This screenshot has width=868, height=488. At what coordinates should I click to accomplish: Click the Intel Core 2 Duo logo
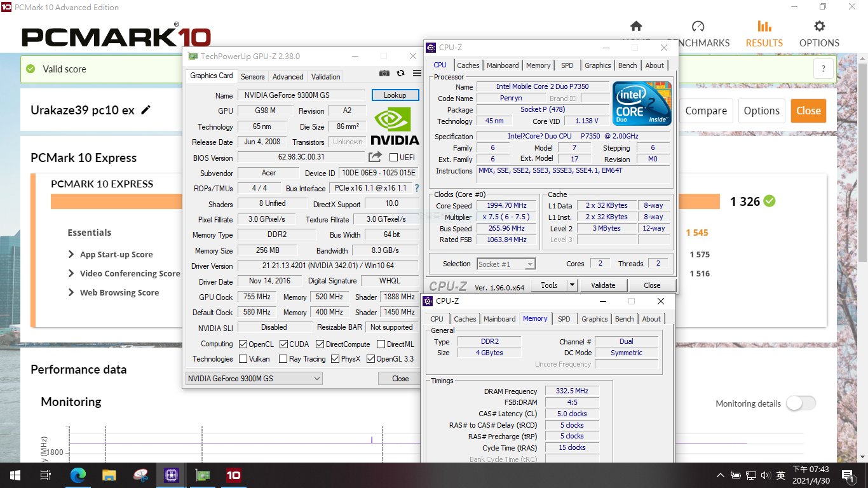click(642, 104)
